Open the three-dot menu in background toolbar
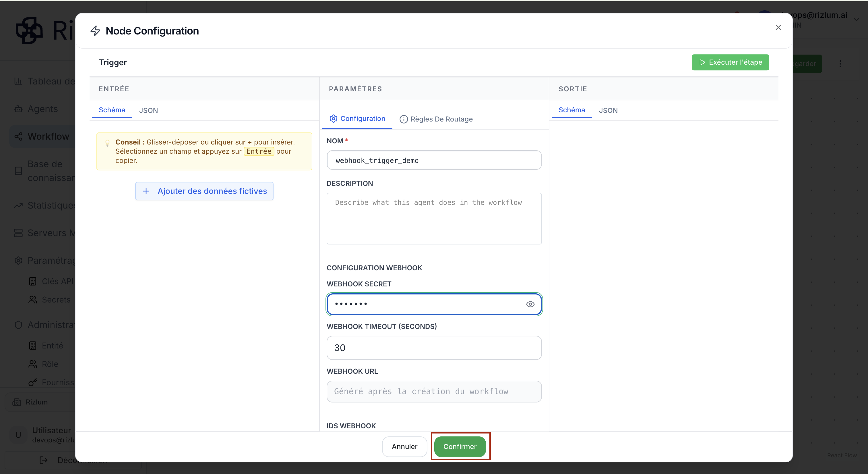 pyautogui.click(x=840, y=64)
